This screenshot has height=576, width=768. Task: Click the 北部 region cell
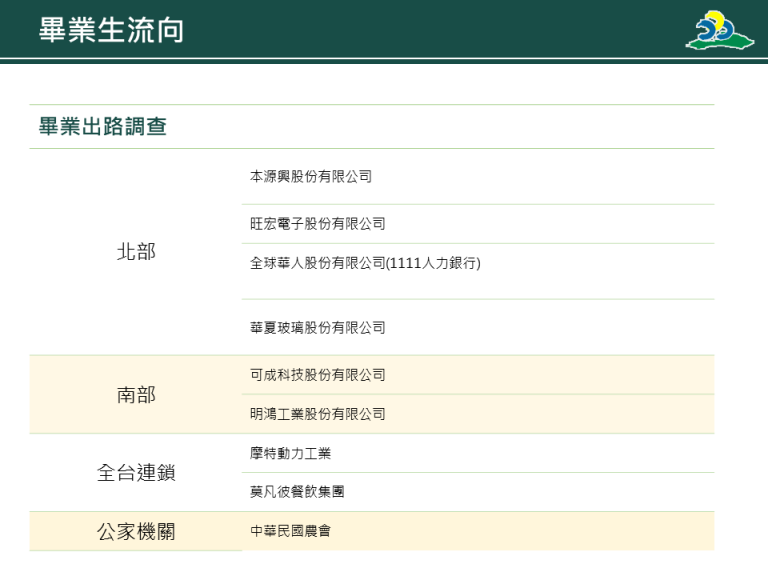click(x=136, y=252)
